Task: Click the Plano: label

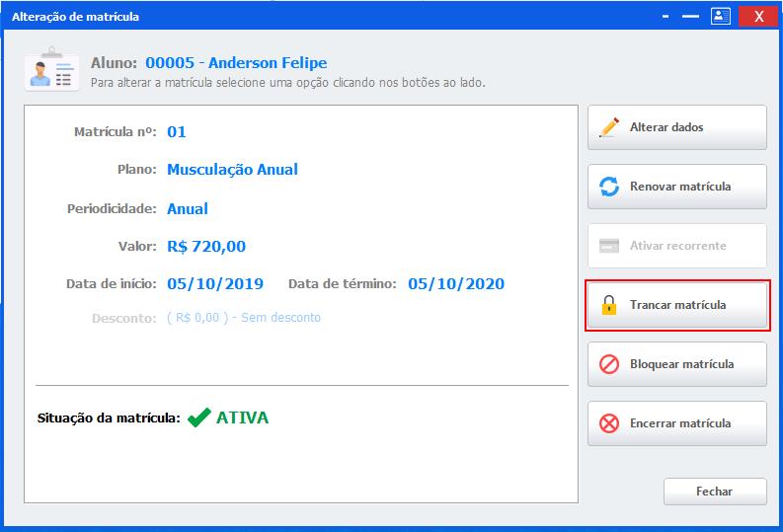Action: click(x=137, y=170)
